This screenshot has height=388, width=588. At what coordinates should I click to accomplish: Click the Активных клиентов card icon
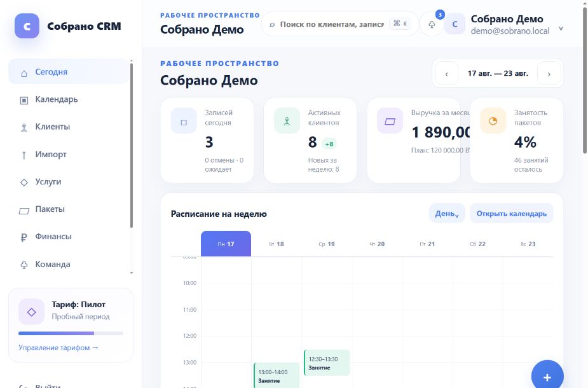pyautogui.click(x=287, y=121)
